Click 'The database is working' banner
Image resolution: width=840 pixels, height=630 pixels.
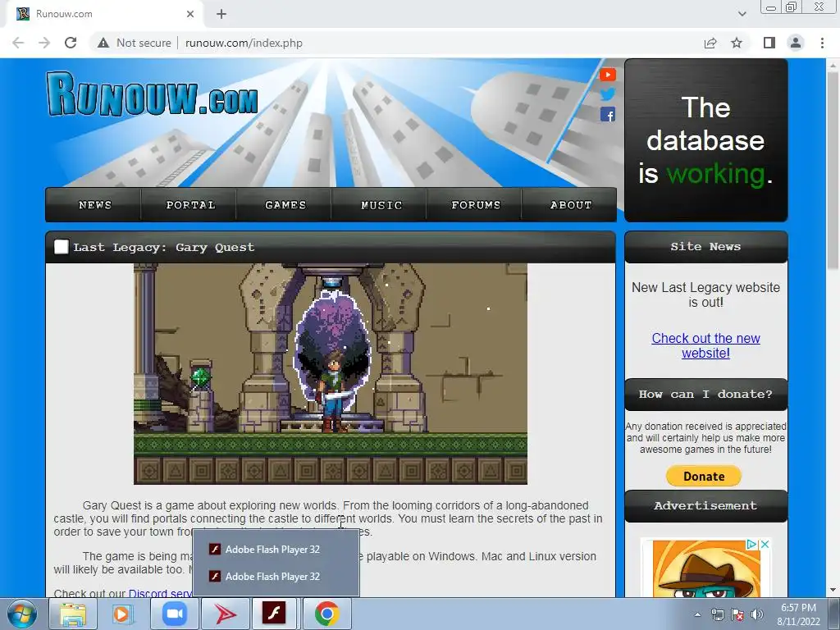705,140
